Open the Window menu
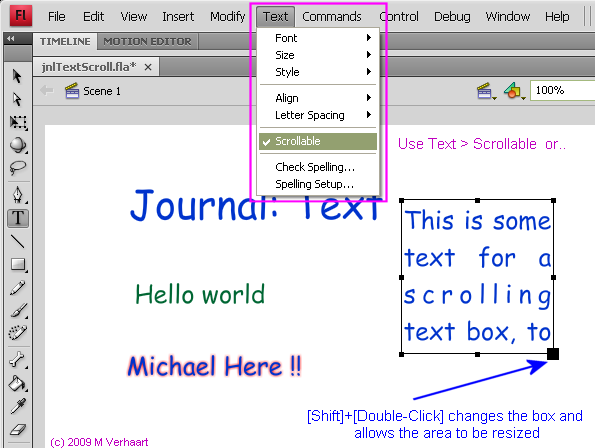This screenshot has height=448, width=595. [x=508, y=16]
